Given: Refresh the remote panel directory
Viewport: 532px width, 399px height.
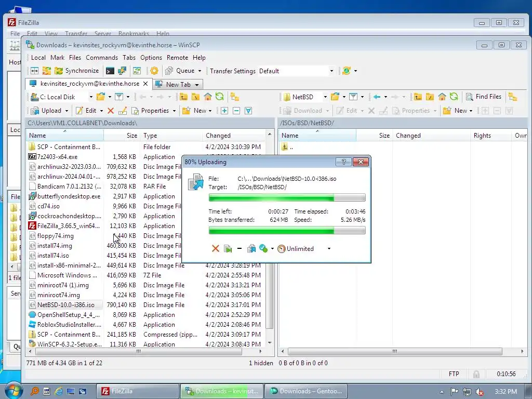Looking at the screenshot, I should pos(454,97).
